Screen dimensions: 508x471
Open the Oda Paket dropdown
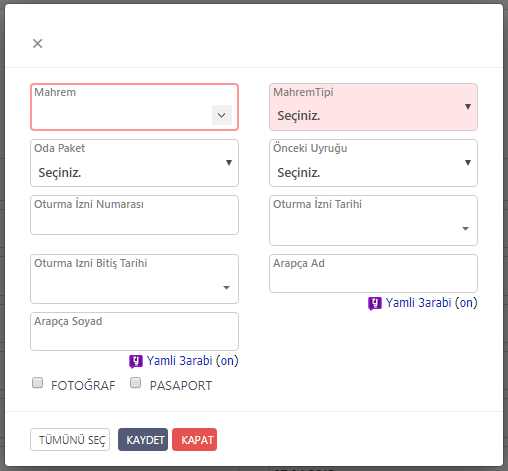134,163
